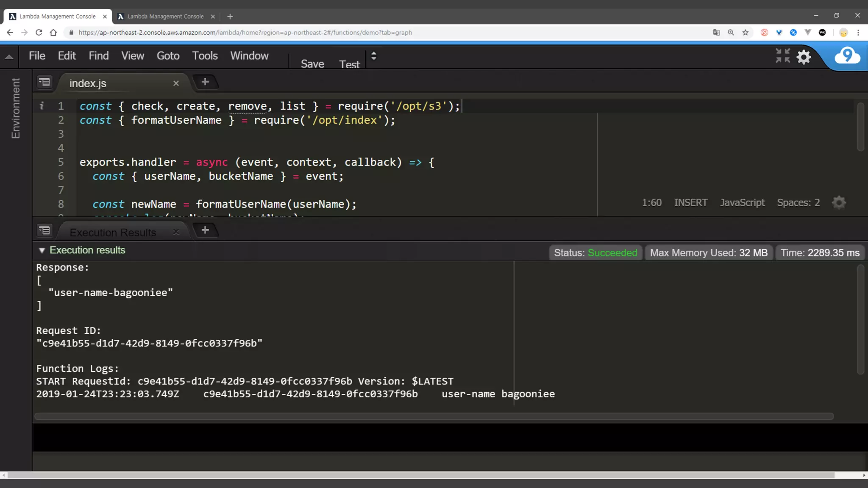Click the info marker on line 1

(42, 106)
